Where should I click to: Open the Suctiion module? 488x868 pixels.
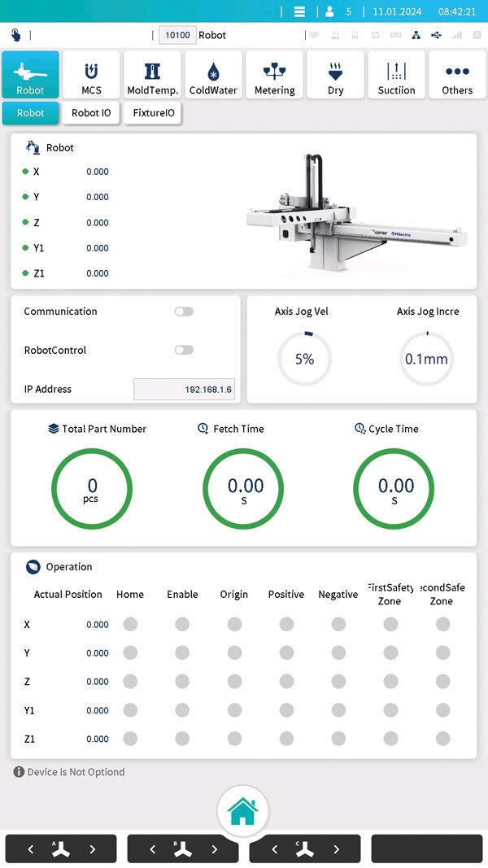tap(396, 76)
